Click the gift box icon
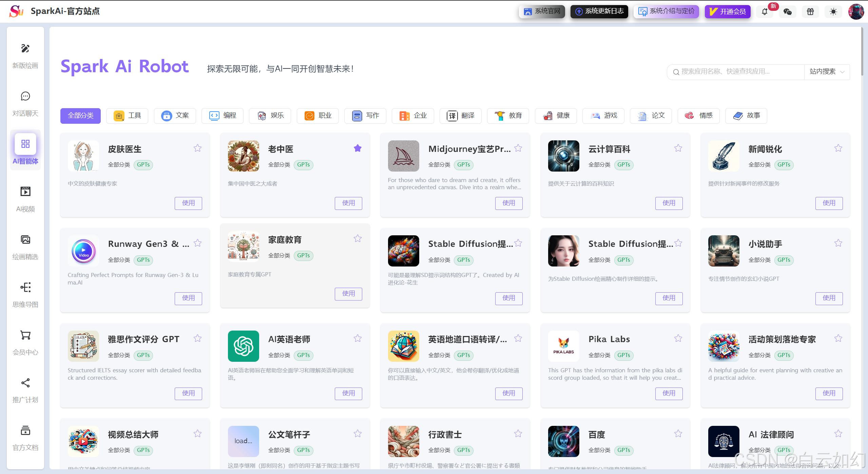The height and width of the screenshot is (474, 868). [x=810, y=12]
